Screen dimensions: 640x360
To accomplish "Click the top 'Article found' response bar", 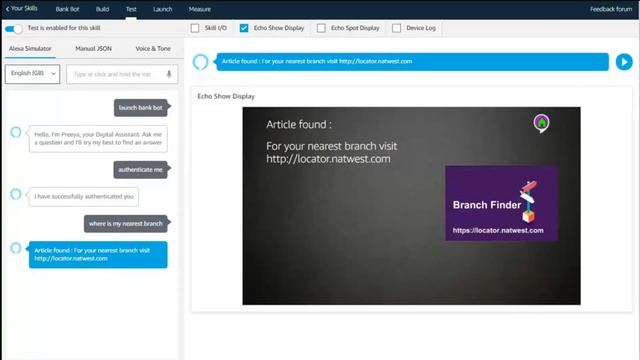I will [x=412, y=62].
